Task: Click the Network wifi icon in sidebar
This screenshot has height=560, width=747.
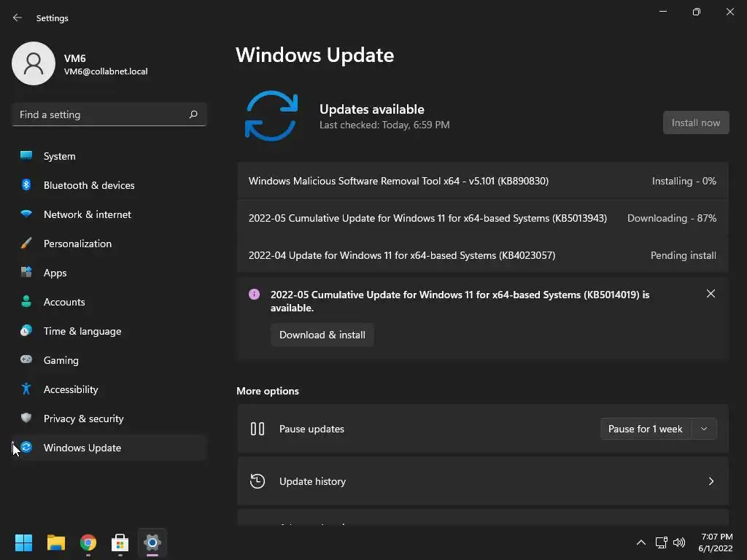Action: (x=26, y=214)
